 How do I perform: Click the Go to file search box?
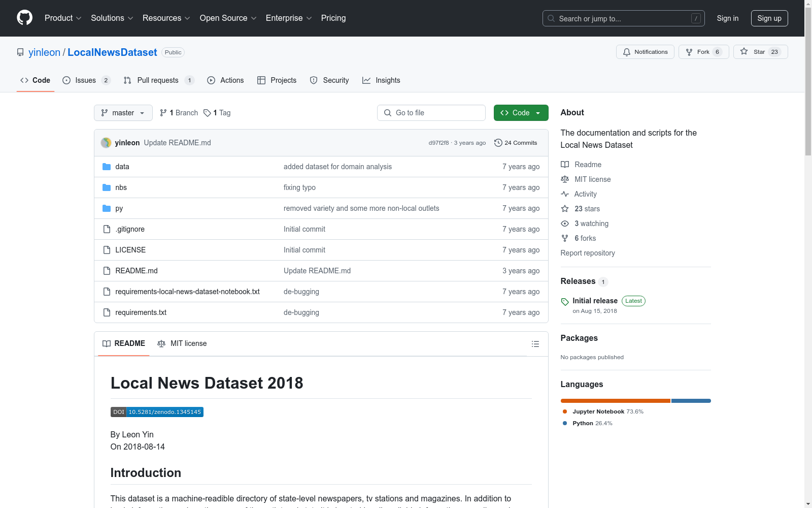tap(431, 113)
